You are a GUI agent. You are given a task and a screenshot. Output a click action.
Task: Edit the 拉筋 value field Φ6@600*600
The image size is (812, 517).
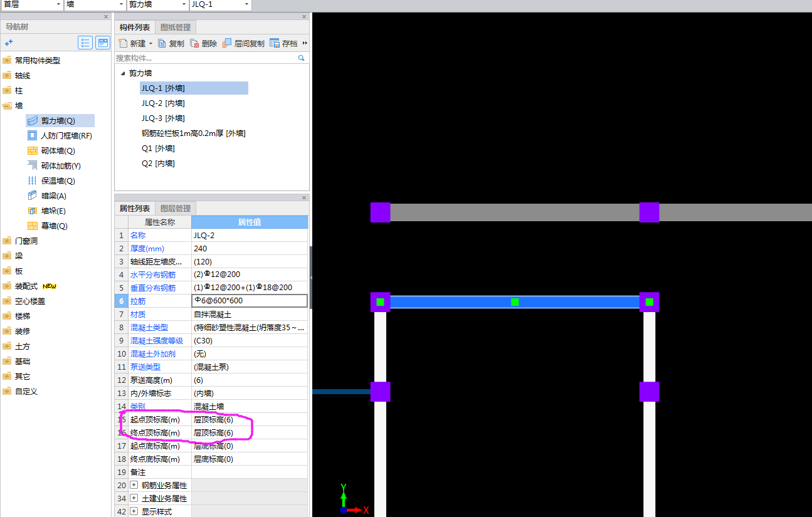pos(250,301)
